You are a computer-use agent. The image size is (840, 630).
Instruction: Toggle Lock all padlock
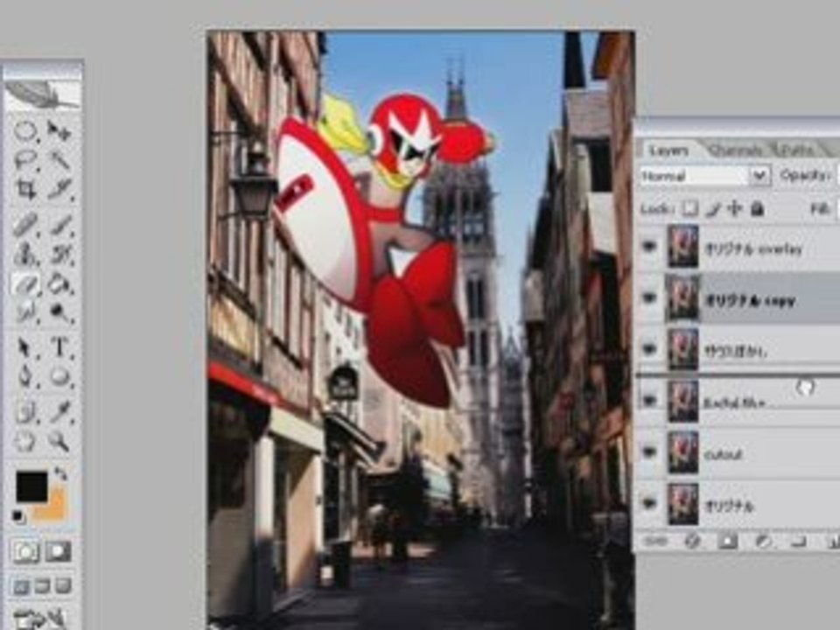point(756,208)
